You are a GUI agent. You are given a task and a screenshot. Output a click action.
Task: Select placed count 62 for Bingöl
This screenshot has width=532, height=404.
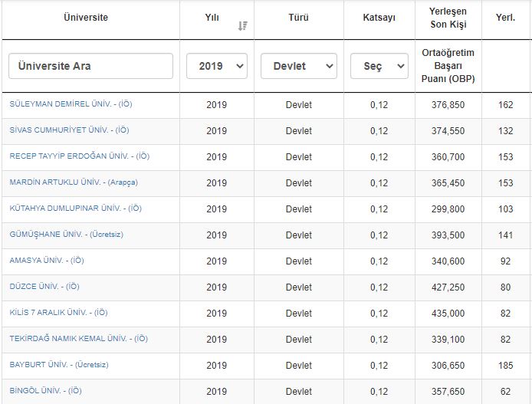[505, 392]
